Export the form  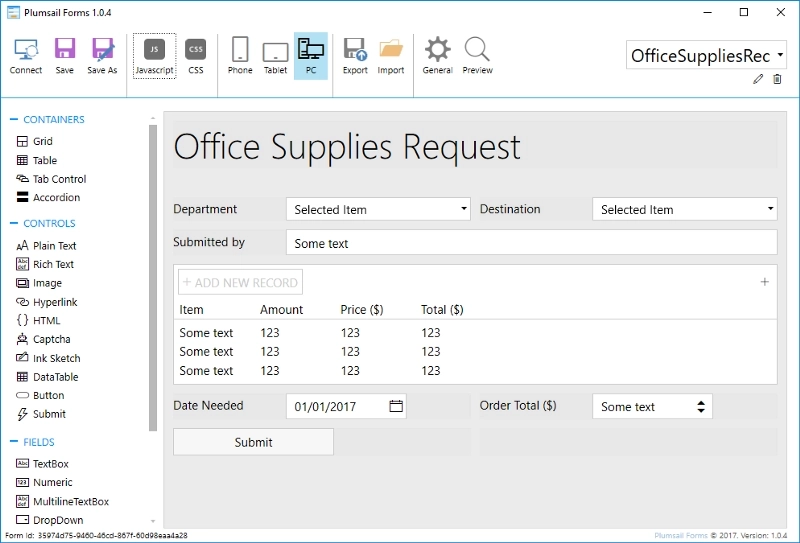(x=355, y=56)
